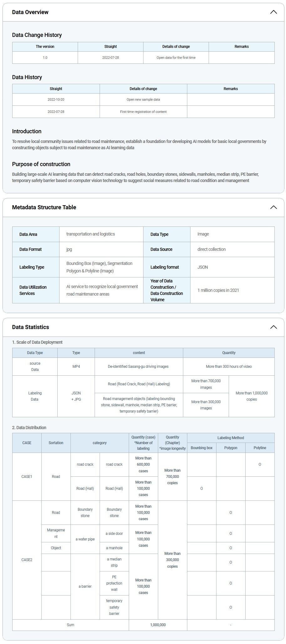Click the Data Statistics section title
The height and width of the screenshot is (644, 286).
(x=31, y=327)
